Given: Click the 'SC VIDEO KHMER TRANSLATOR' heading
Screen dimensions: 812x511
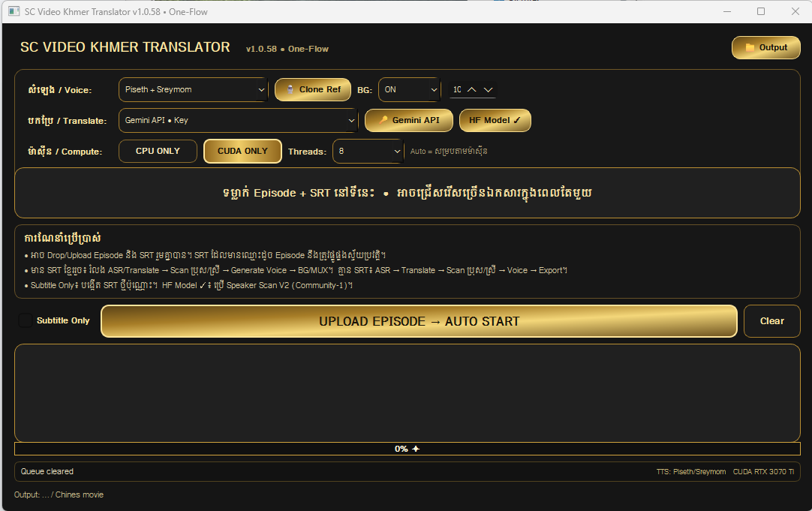Looking at the screenshot, I should (125, 47).
